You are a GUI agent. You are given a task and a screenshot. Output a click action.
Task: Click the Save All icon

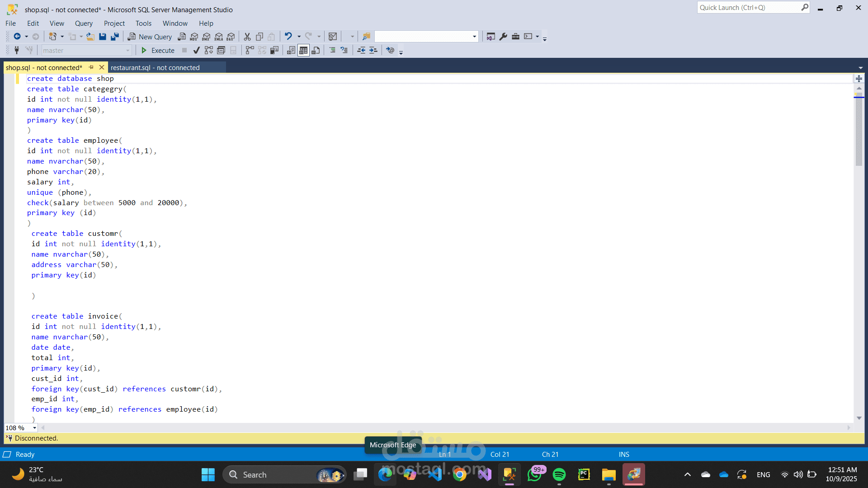point(115,37)
